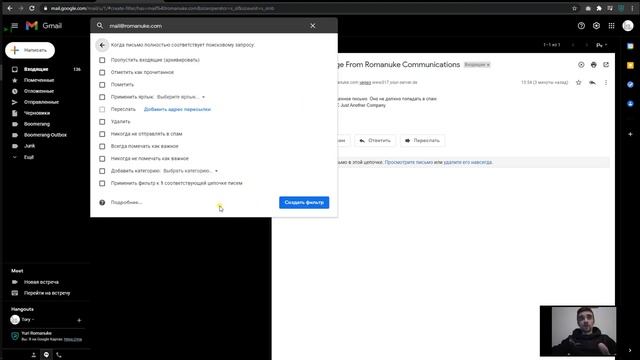Open the Google account avatar
The height and width of the screenshot is (360, 640).
click(628, 26)
